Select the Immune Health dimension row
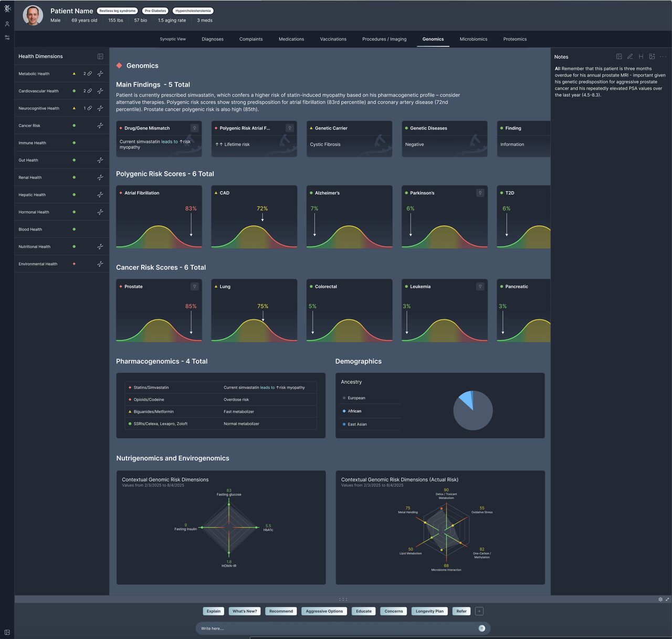The height and width of the screenshot is (639, 672). 62,143
